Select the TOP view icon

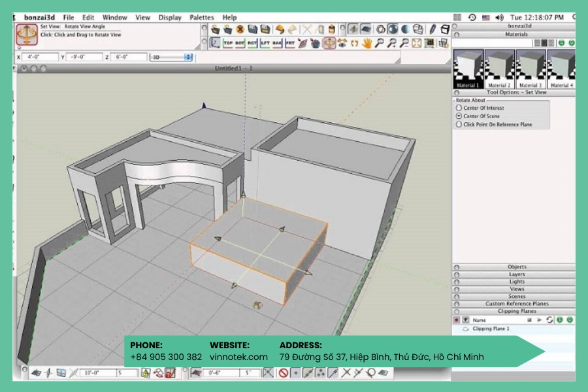pyautogui.click(x=228, y=43)
